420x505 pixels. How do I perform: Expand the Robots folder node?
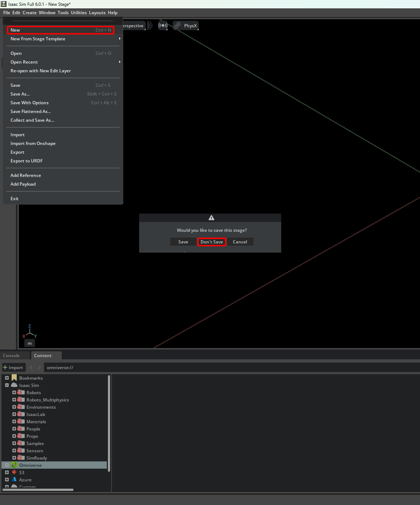click(x=14, y=392)
